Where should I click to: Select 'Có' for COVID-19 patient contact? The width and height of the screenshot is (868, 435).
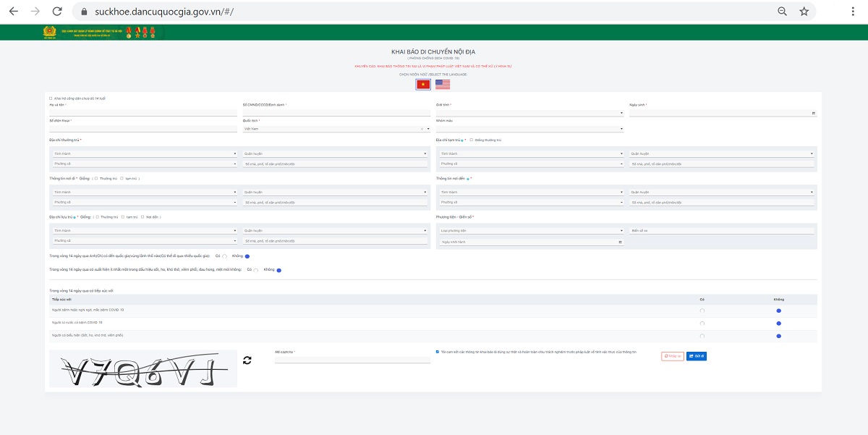pyautogui.click(x=702, y=311)
